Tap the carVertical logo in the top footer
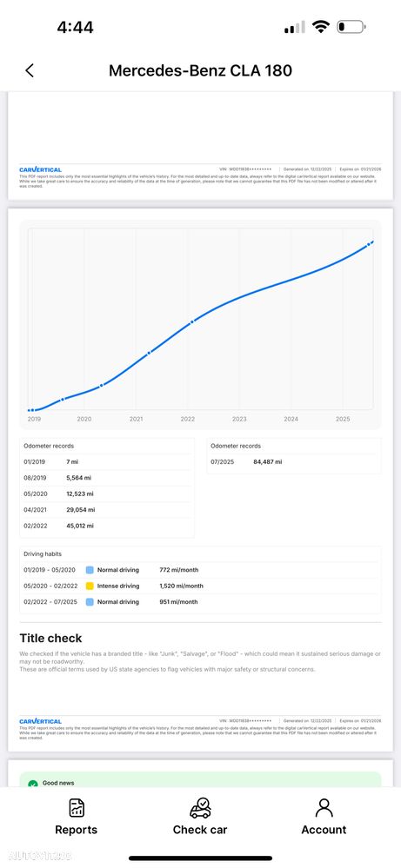 tap(40, 169)
